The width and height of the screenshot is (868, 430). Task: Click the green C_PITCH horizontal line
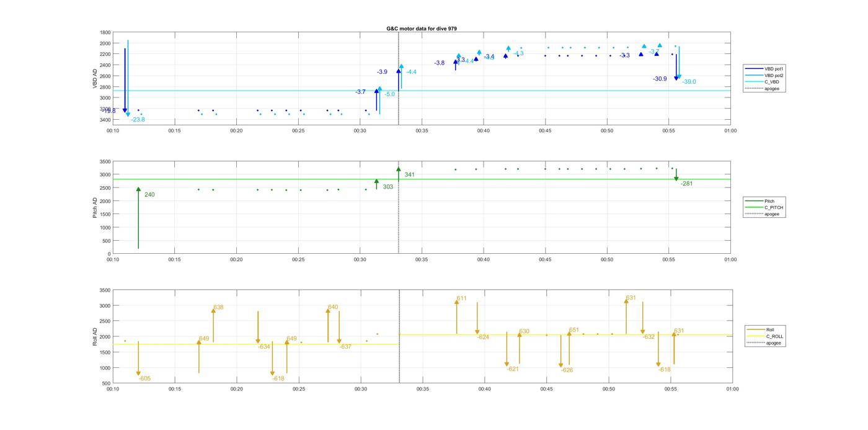tap(422, 179)
